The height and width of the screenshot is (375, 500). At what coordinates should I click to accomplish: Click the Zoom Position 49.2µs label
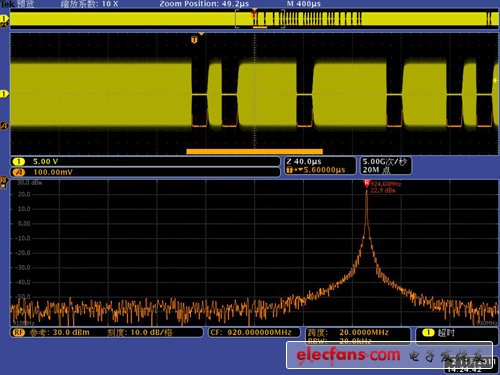coord(204,4)
